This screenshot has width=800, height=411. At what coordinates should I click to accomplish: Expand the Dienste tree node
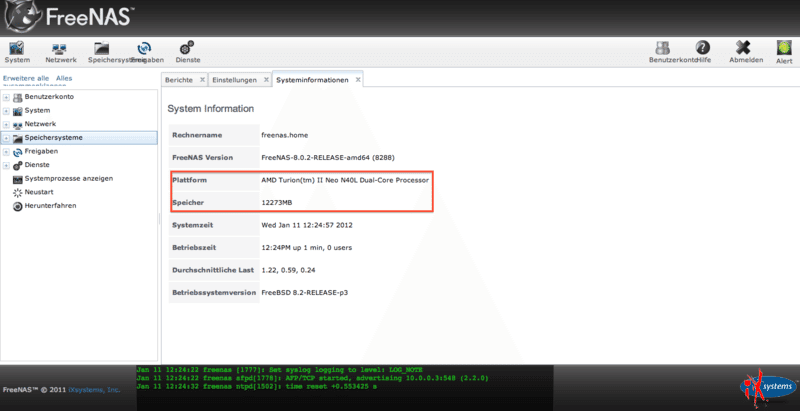tap(6, 165)
